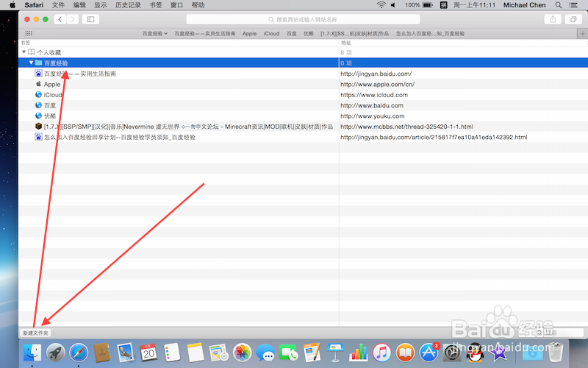Open Numbers chart icon in Dock
Image resolution: width=588 pixels, height=368 pixels.
pyautogui.click(x=359, y=353)
